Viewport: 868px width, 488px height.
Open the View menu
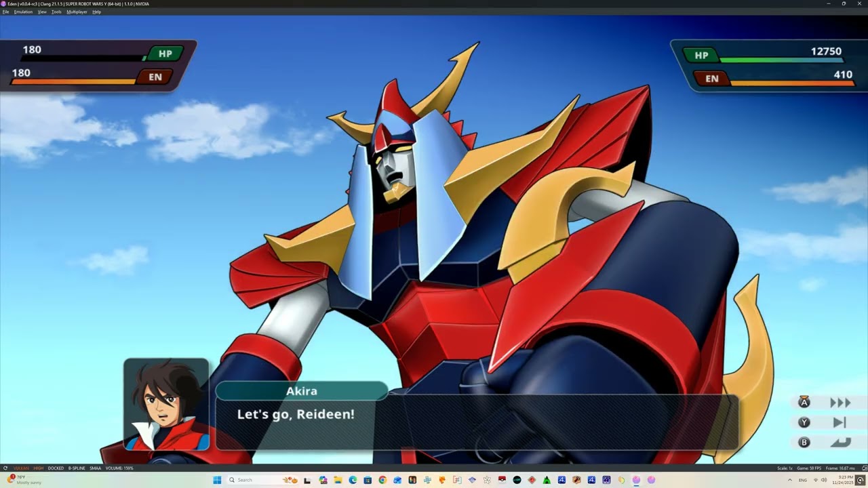click(x=42, y=12)
